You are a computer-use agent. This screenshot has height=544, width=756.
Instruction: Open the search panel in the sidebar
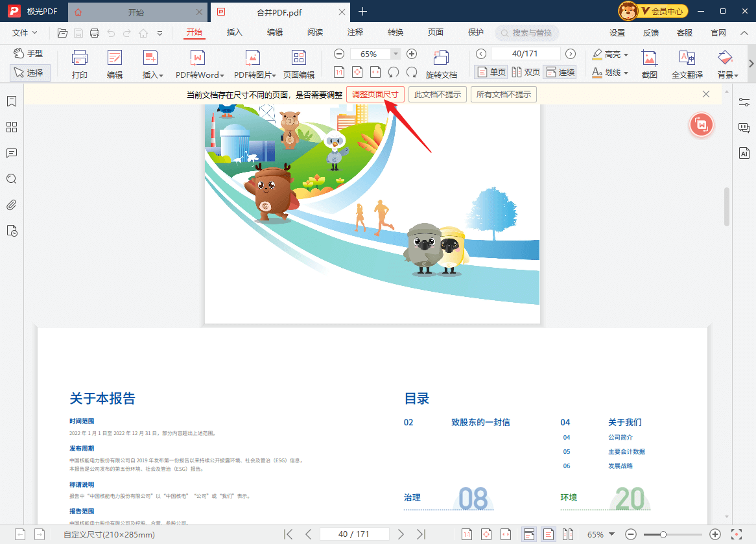pyautogui.click(x=11, y=179)
